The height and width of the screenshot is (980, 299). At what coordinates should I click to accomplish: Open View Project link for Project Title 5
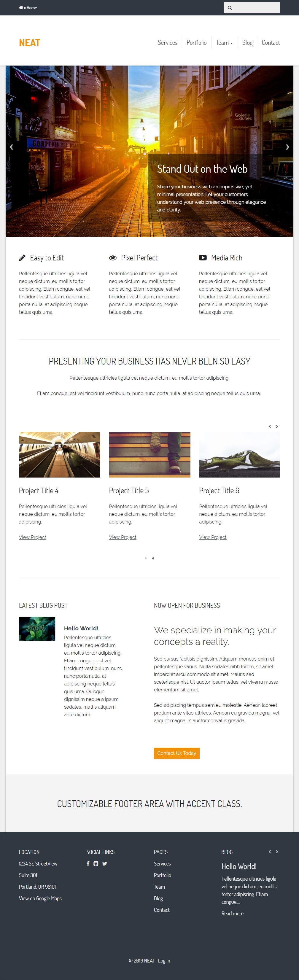coord(123,537)
